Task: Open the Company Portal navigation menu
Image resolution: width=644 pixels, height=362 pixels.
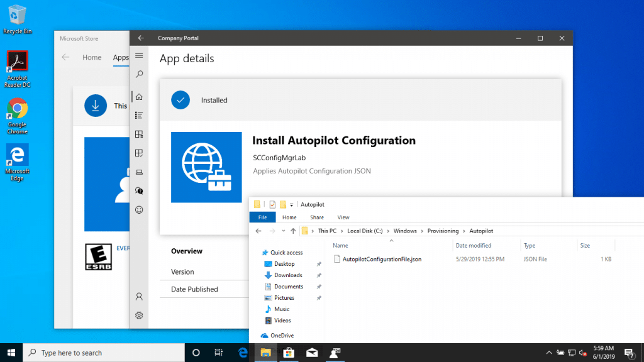Action: pyautogui.click(x=139, y=55)
